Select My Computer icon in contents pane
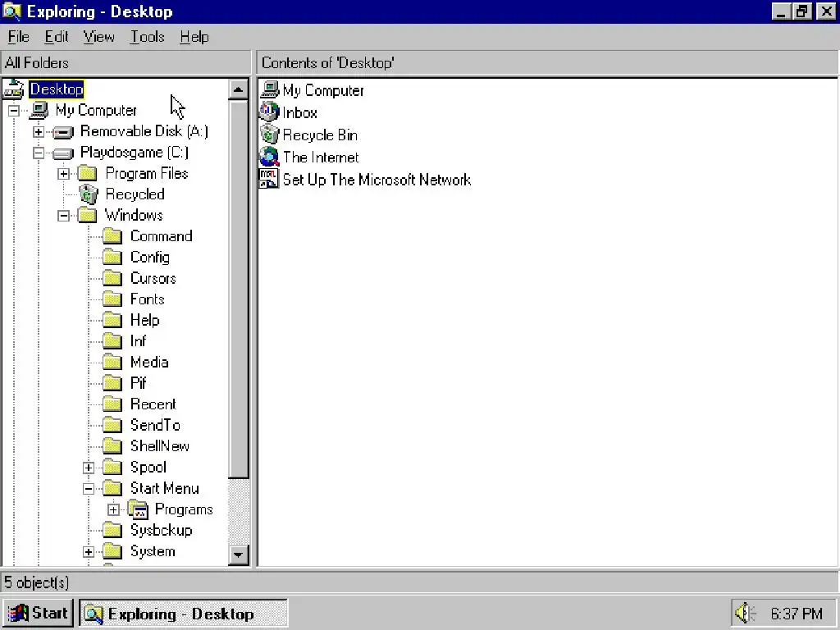Screen dimensions: 840x630 269,90
